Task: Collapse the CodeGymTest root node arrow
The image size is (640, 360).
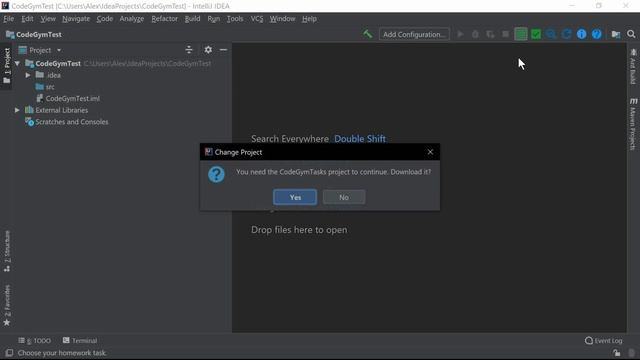Action: pos(18,64)
